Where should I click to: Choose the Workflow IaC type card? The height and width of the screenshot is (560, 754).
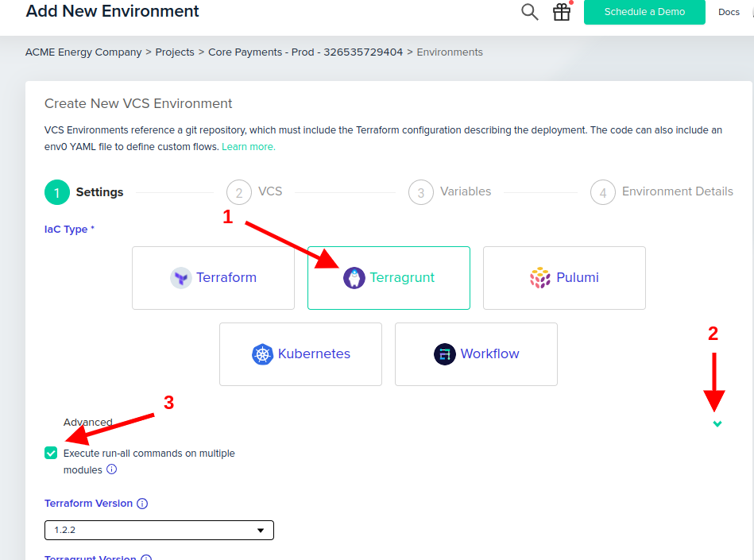tap(476, 354)
